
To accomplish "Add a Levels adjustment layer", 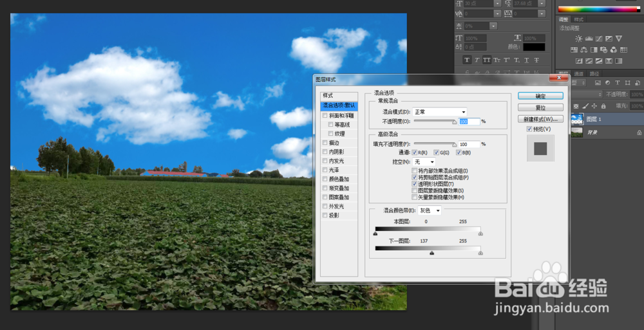I will [589, 39].
